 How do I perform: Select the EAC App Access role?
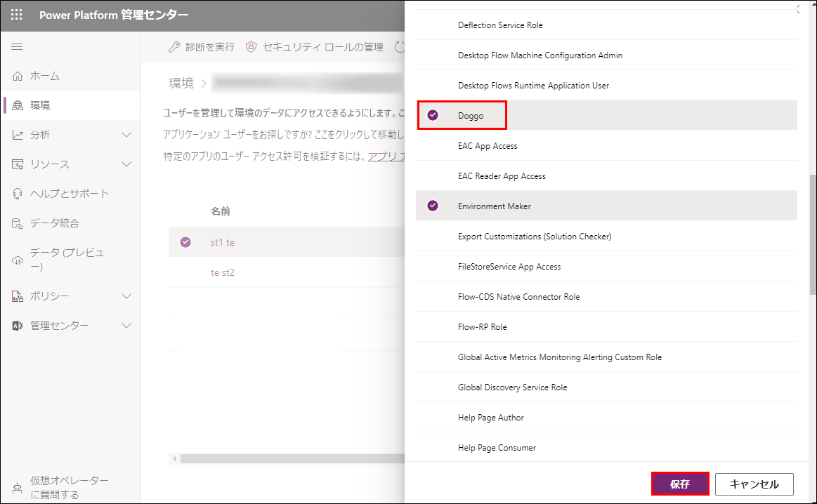tap(606, 146)
